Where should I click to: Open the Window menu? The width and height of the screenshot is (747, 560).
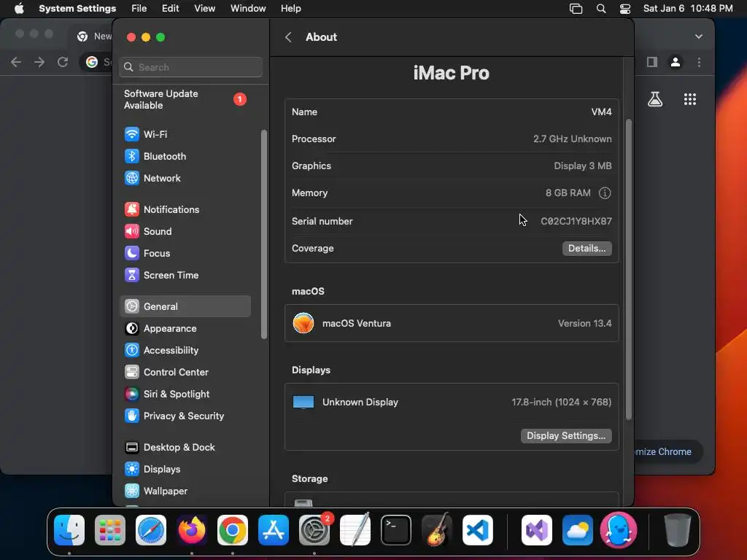tap(248, 9)
